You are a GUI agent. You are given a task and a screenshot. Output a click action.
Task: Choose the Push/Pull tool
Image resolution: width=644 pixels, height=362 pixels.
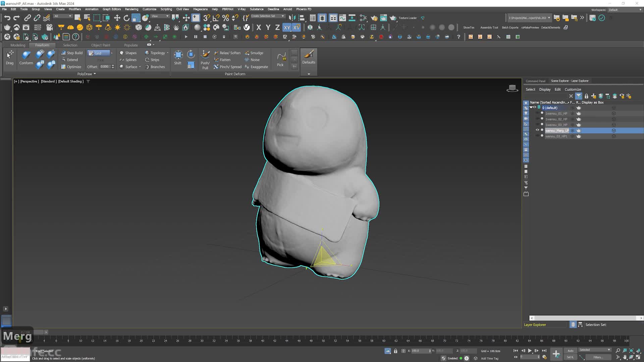[x=205, y=60]
